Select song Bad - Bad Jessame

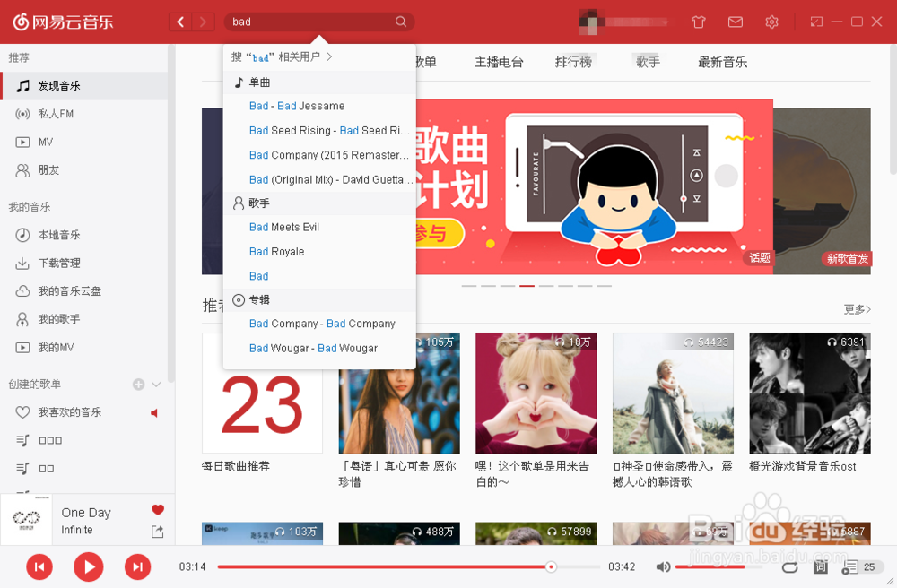pyautogui.click(x=319, y=106)
